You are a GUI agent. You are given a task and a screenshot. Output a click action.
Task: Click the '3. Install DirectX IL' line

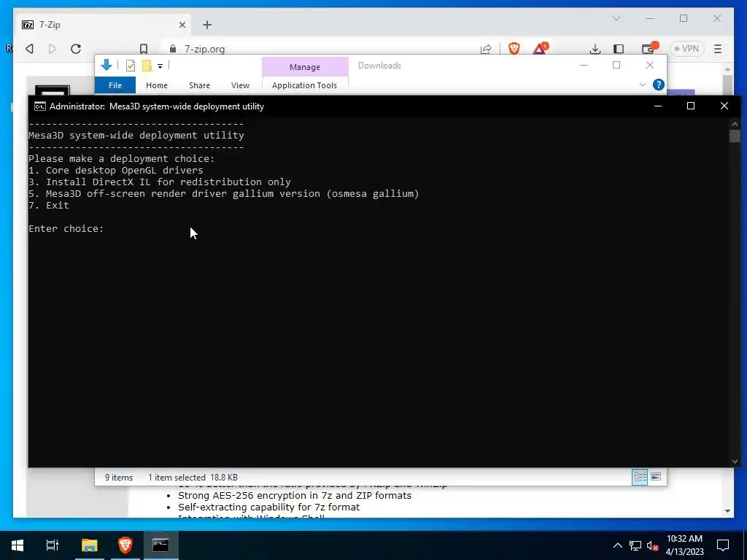click(x=160, y=182)
